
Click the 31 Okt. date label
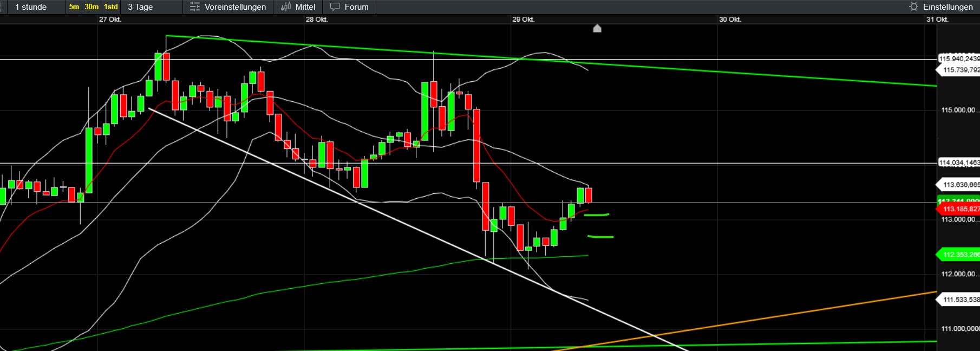click(937, 19)
